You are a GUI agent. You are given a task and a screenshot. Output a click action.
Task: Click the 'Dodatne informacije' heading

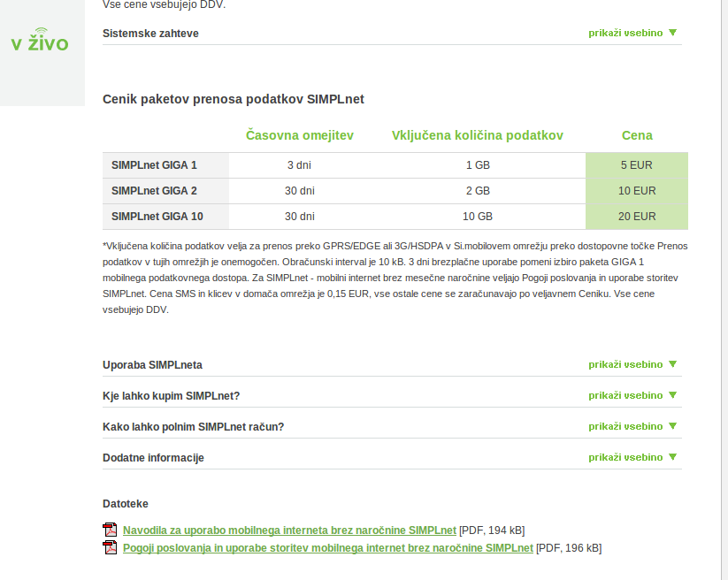click(153, 458)
